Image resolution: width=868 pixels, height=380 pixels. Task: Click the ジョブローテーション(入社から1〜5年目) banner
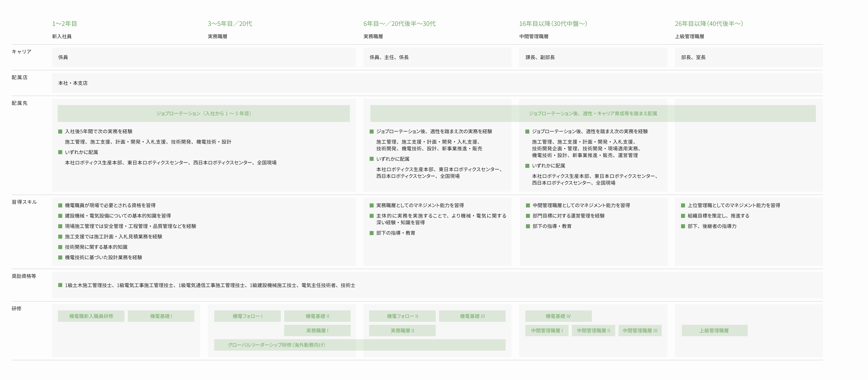pos(204,113)
